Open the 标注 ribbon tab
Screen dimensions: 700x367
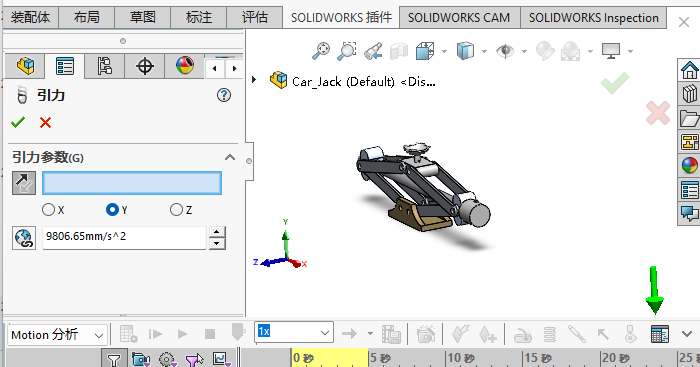coord(199,17)
